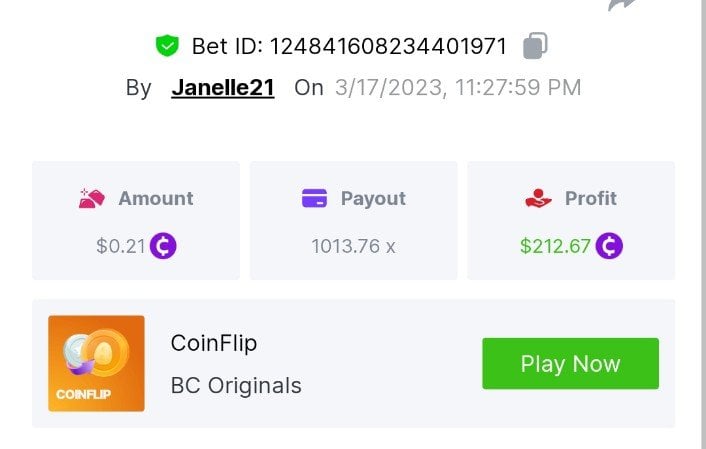Select the Bet ID number text
Screen dimensions: 706x449
pyautogui.click(x=349, y=46)
